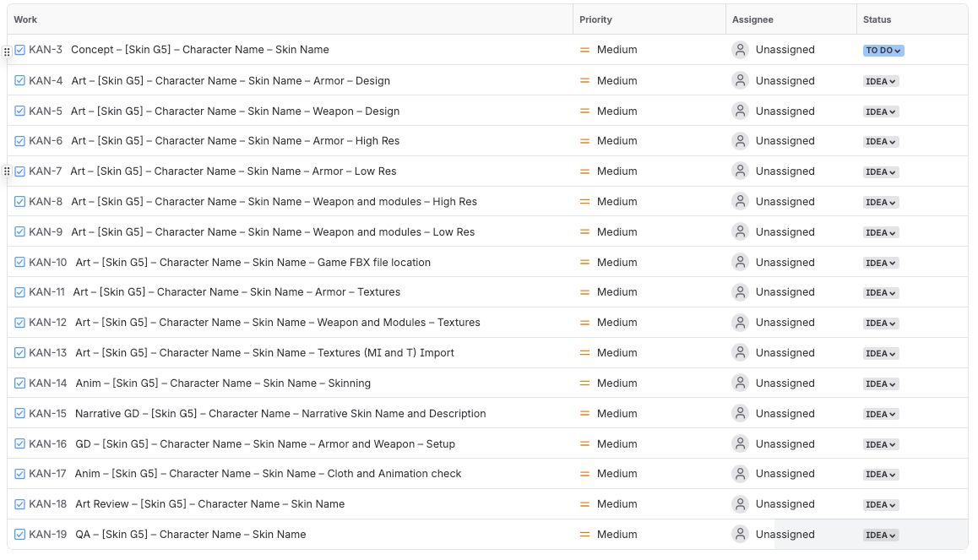This screenshot has height=560, width=978.
Task: Click the task type icon for KAN-18
Action: pyautogui.click(x=20, y=504)
